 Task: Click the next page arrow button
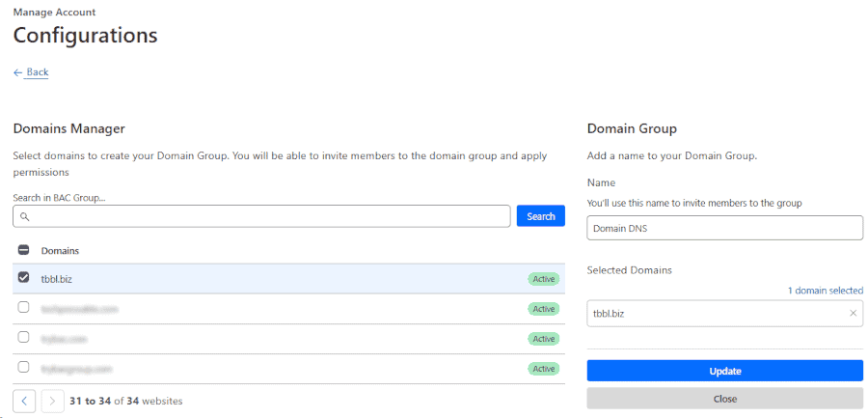pos(53,401)
